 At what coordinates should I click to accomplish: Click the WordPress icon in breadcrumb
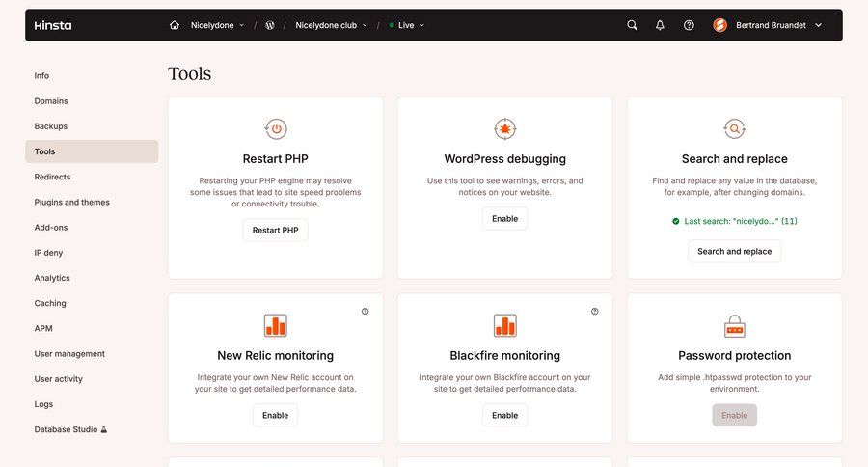pos(270,25)
